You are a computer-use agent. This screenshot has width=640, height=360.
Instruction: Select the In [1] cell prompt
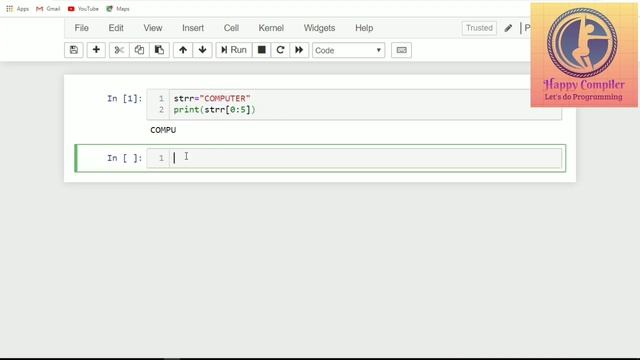(124, 98)
